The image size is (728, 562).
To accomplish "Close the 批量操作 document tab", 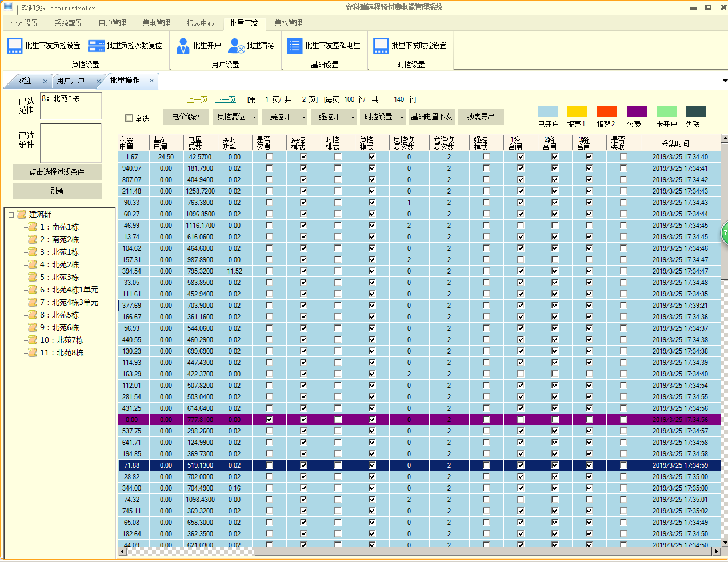I will click(151, 81).
